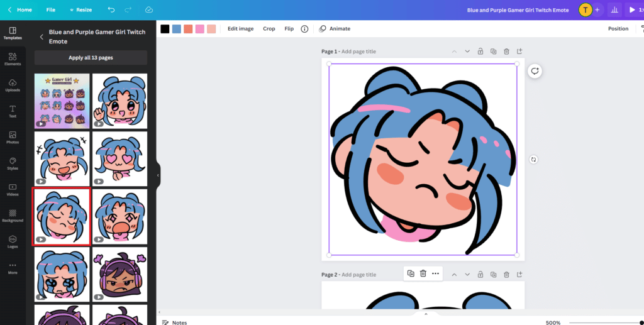Undo the last action

coord(111,9)
